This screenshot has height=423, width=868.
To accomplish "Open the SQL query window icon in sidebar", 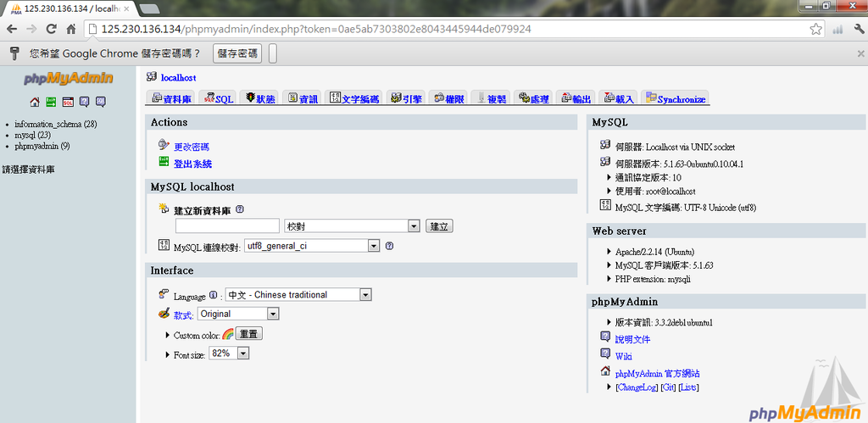I will pos(68,102).
